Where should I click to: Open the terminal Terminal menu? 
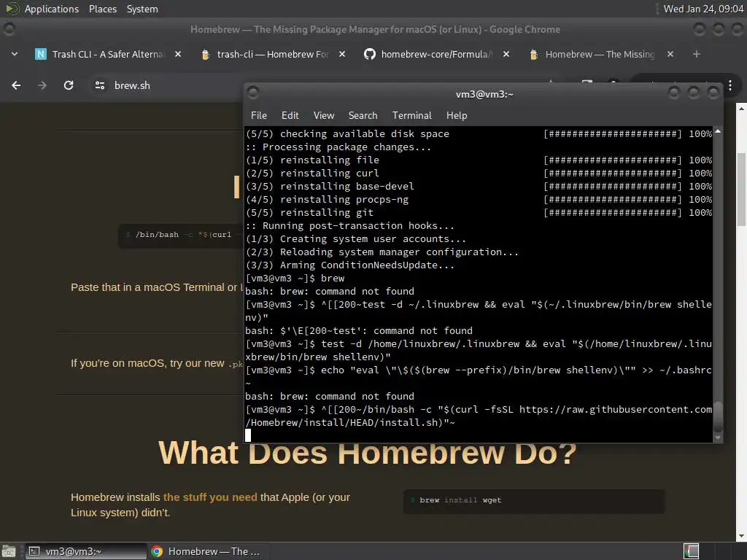411,115
